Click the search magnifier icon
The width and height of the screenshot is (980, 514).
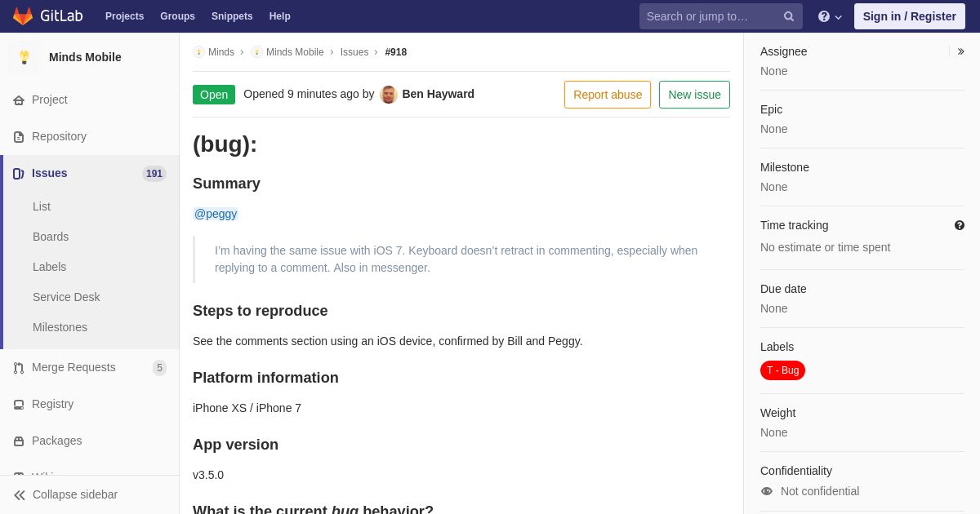click(789, 16)
